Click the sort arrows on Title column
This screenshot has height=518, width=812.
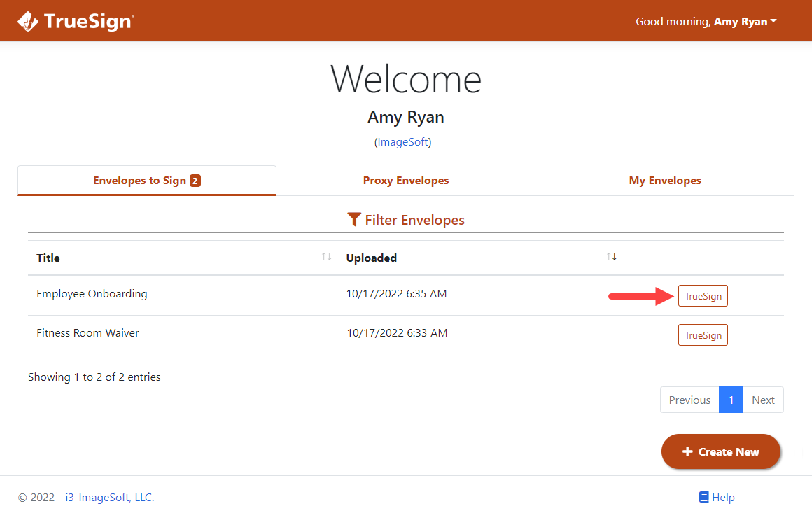[x=325, y=256]
